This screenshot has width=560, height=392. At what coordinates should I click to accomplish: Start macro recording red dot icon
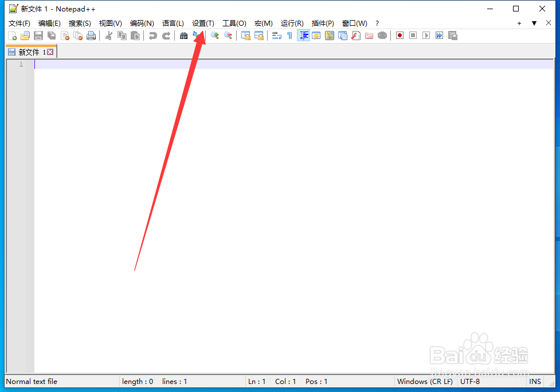point(400,36)
